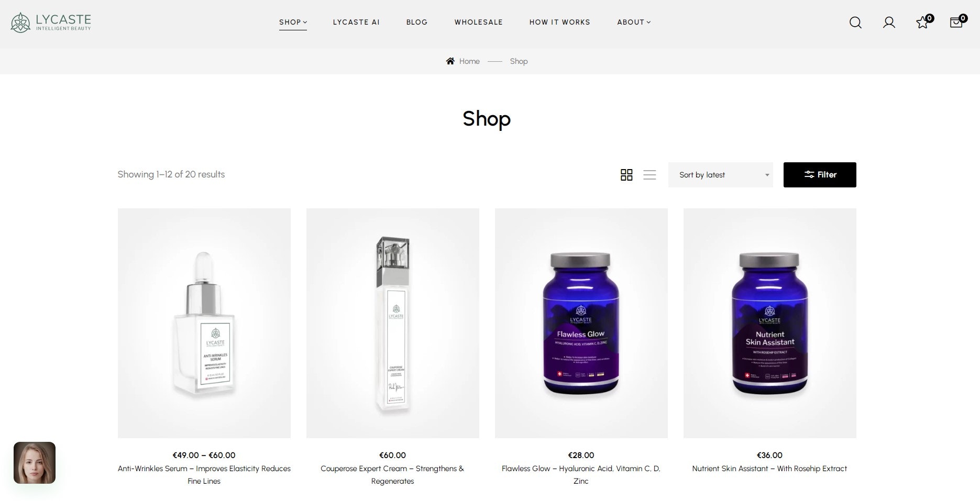Open the search magnifier icon

(x=855, y=23)
